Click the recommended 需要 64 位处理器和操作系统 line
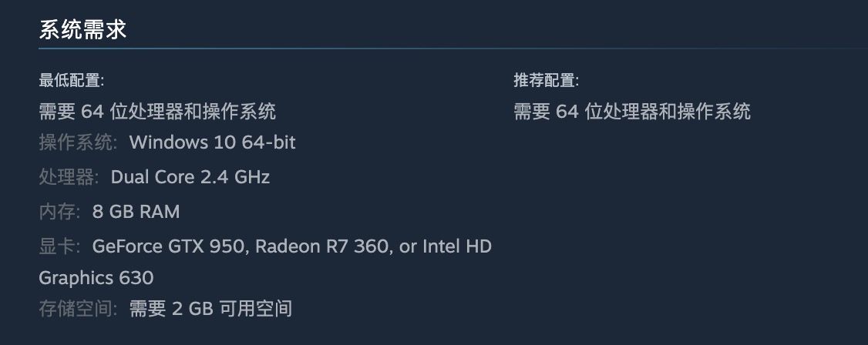The width and height of the screenshot is (868, 345). click(632, 112)
